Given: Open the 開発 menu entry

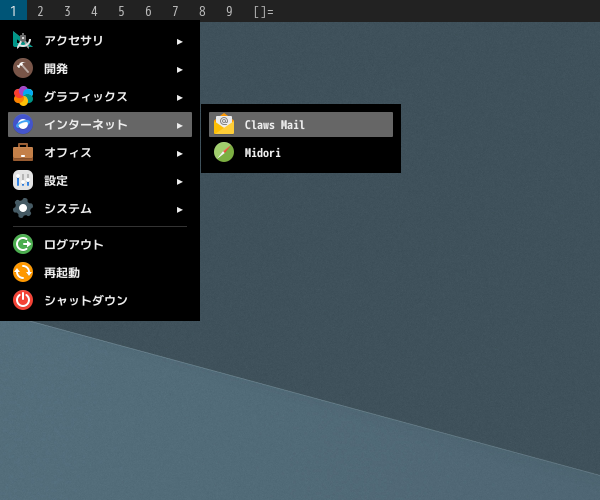Looking at the screenshot, I should 100,68.
